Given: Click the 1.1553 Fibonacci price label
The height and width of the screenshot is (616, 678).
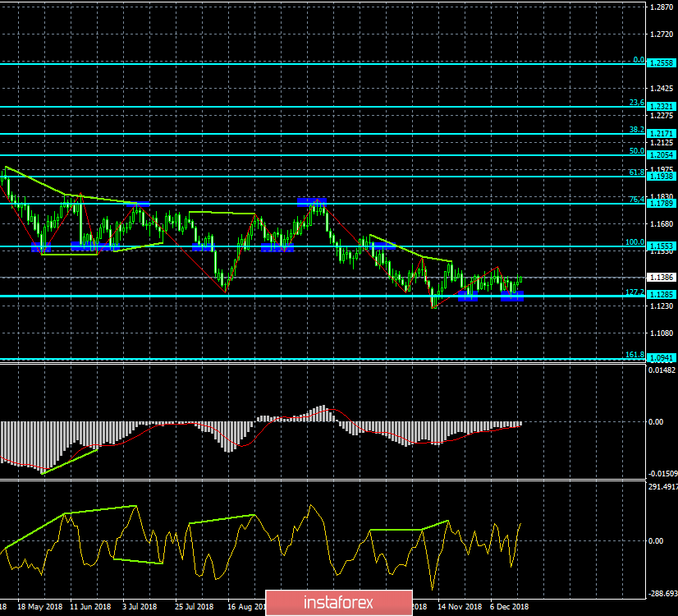Looking at the screenshot, I should coord(661,246).
